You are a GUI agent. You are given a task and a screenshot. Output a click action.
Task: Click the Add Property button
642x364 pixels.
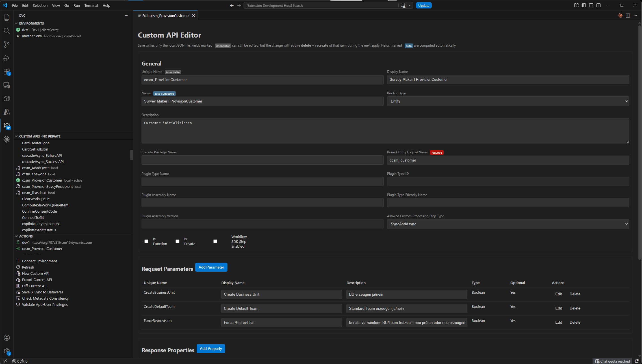(x=211, y=348)
